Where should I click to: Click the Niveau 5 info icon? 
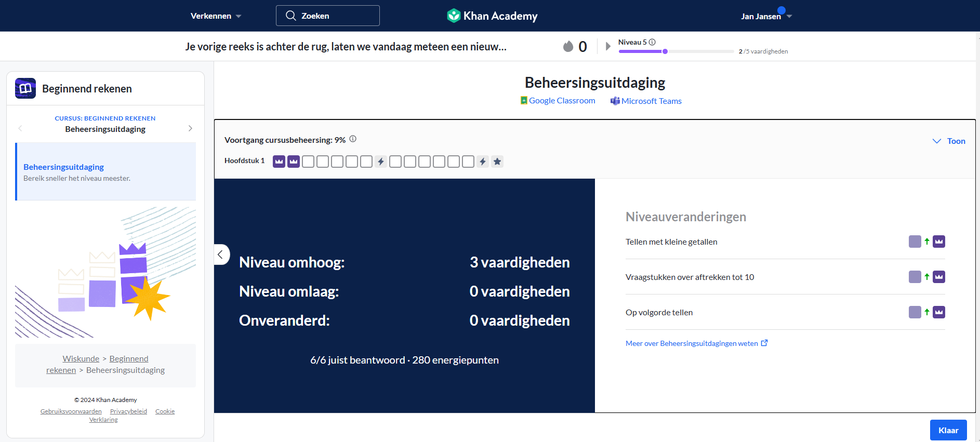[x=652, y=42]
